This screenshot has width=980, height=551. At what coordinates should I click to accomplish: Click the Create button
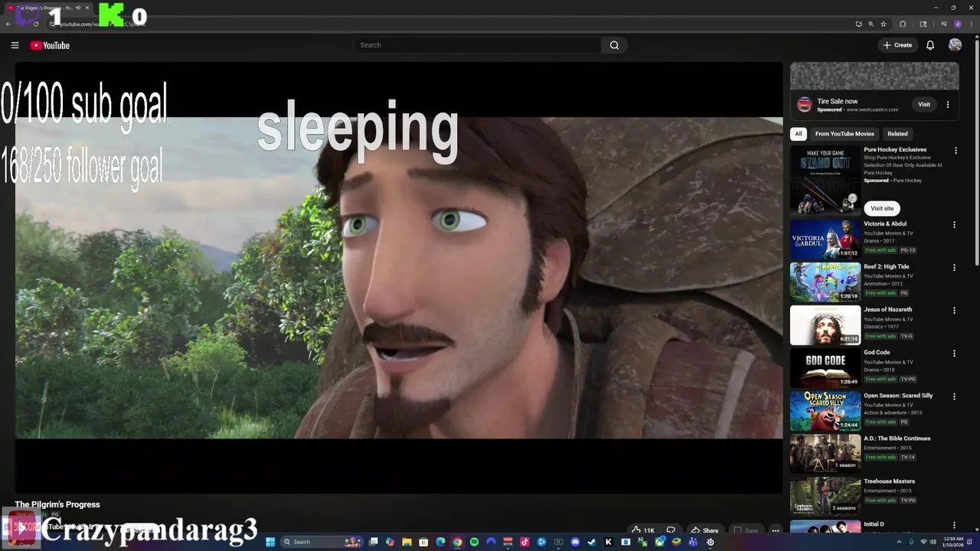coord(897,45)
